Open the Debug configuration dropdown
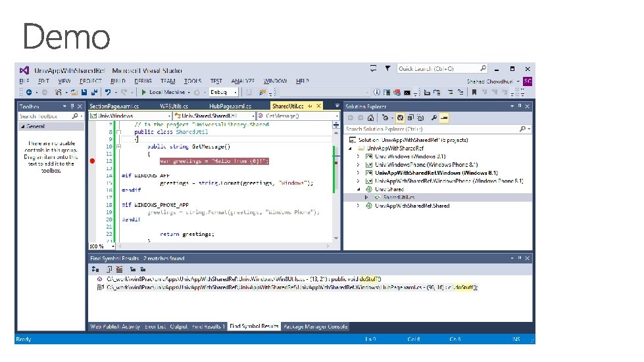Image resolution: width=644 pixels, height=362 pixels. click(235, 92)
